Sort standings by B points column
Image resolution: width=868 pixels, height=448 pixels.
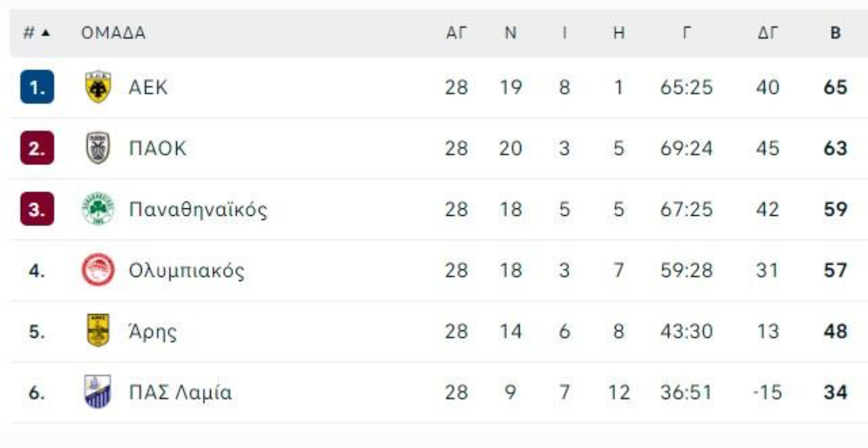click(836, 33)
